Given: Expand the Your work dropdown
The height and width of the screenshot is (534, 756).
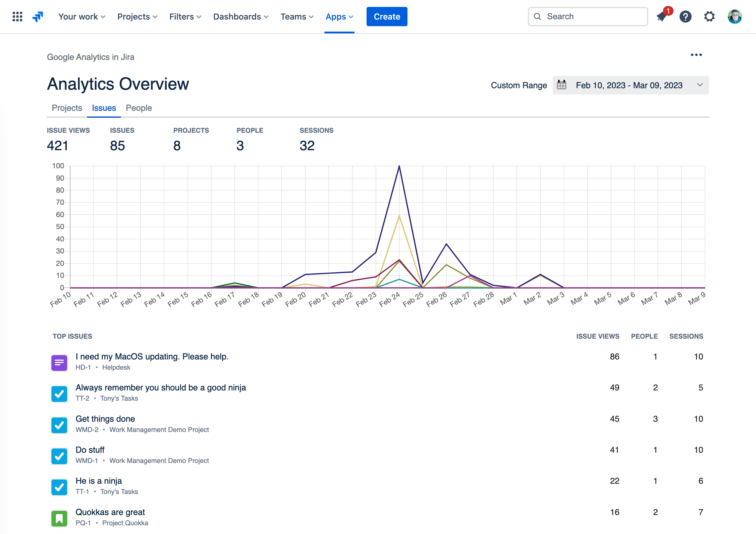Looking at the screenshot, I should [x=82, y=17].
